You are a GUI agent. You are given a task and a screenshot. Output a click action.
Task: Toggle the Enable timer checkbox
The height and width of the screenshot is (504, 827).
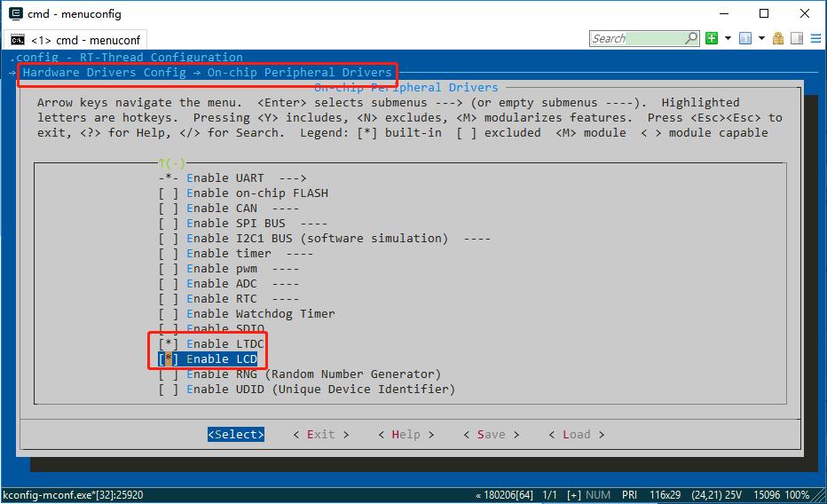tap(169, 254)
